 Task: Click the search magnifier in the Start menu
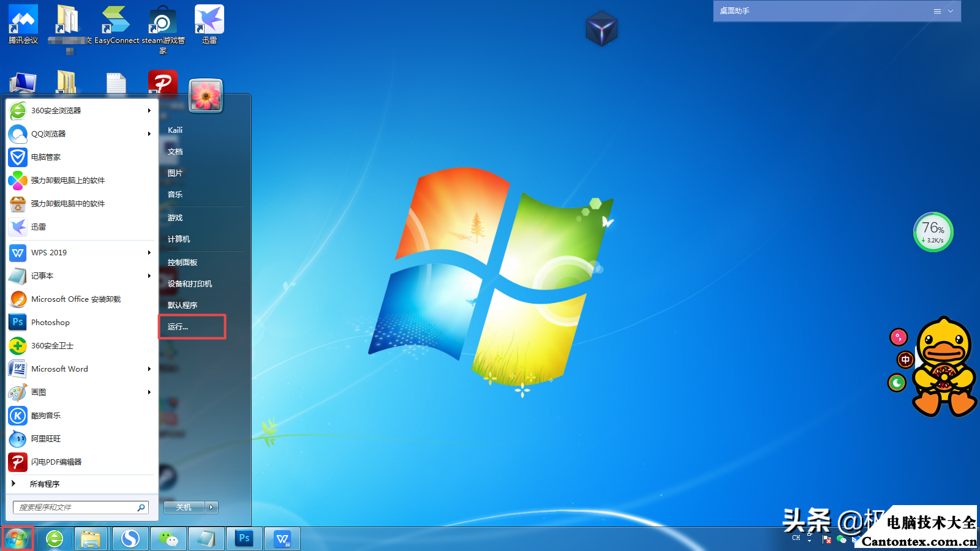pyautogui.click(x=141, y=508)
